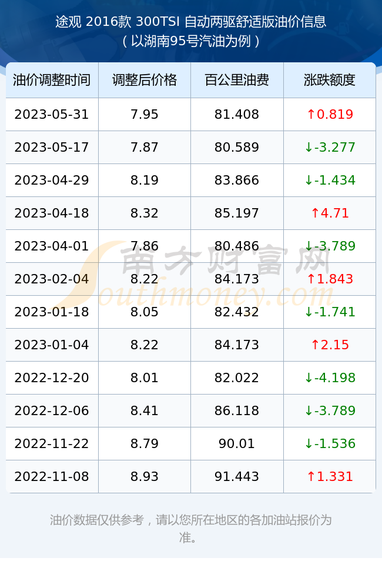Click the 百公里油费 column header
The image size is (382, 588).
pos(237,80)
